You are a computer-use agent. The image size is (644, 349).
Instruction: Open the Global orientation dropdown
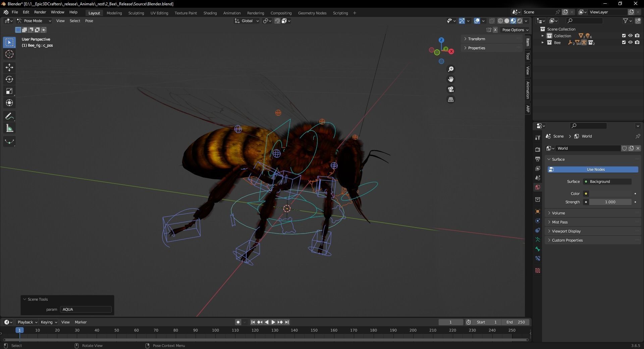coord(247,21)
